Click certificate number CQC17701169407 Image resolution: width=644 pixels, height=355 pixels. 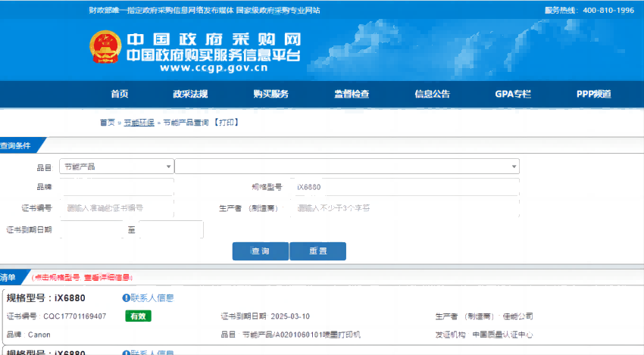point(75,316)
